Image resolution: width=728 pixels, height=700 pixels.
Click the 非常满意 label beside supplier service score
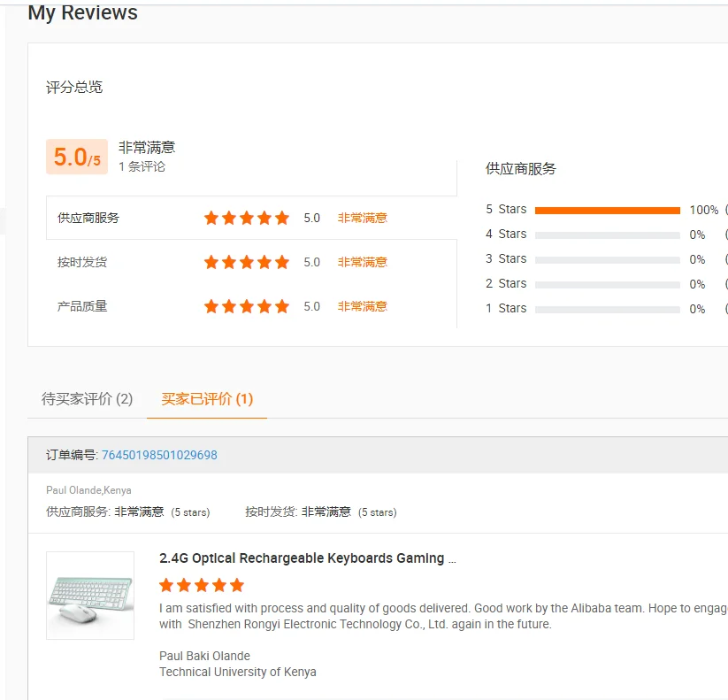pos(362,218)
